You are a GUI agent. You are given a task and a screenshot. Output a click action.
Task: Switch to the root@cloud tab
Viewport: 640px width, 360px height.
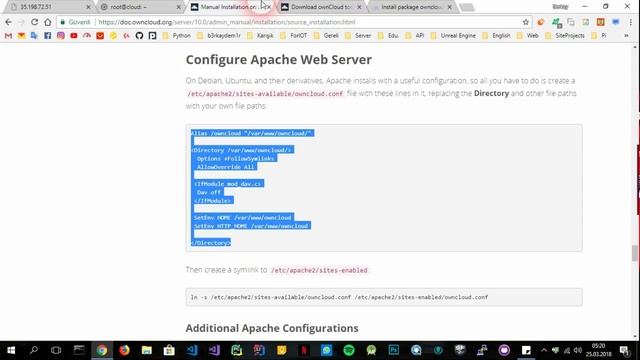click(x=139, y=7)
